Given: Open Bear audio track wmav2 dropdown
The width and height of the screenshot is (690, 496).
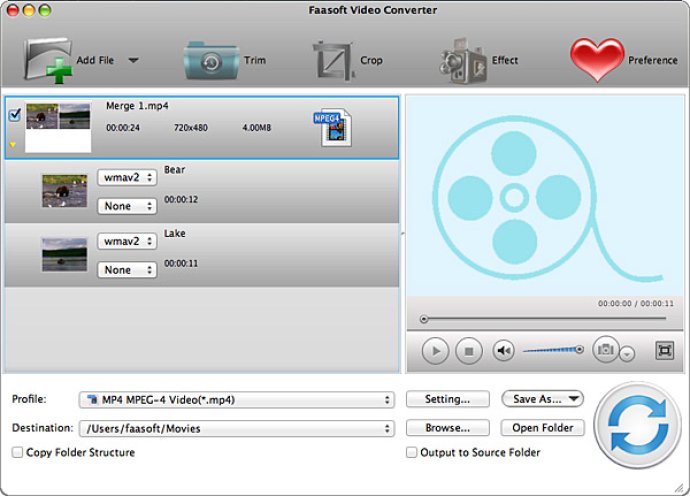Looking at the screenshot, I should coord(127,178).
